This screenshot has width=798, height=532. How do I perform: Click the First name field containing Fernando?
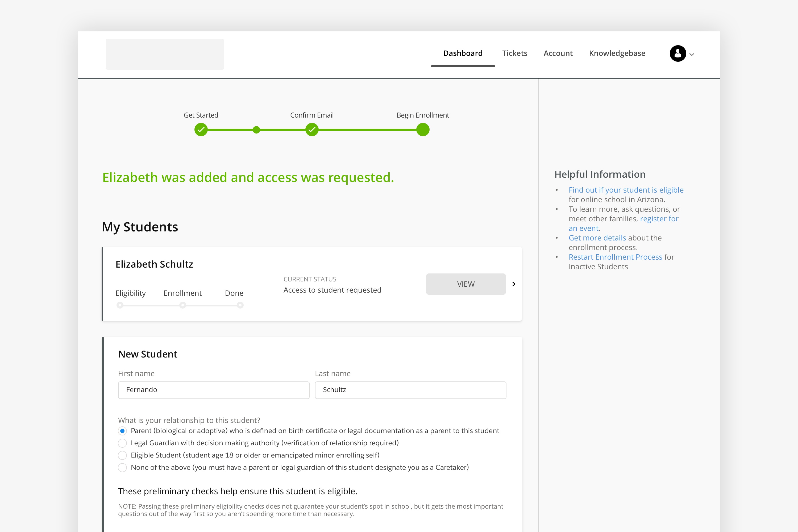point(214,390)
